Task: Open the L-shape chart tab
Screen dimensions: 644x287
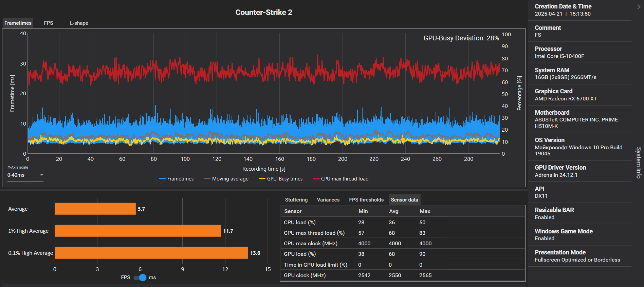Action: pos(79,23)
